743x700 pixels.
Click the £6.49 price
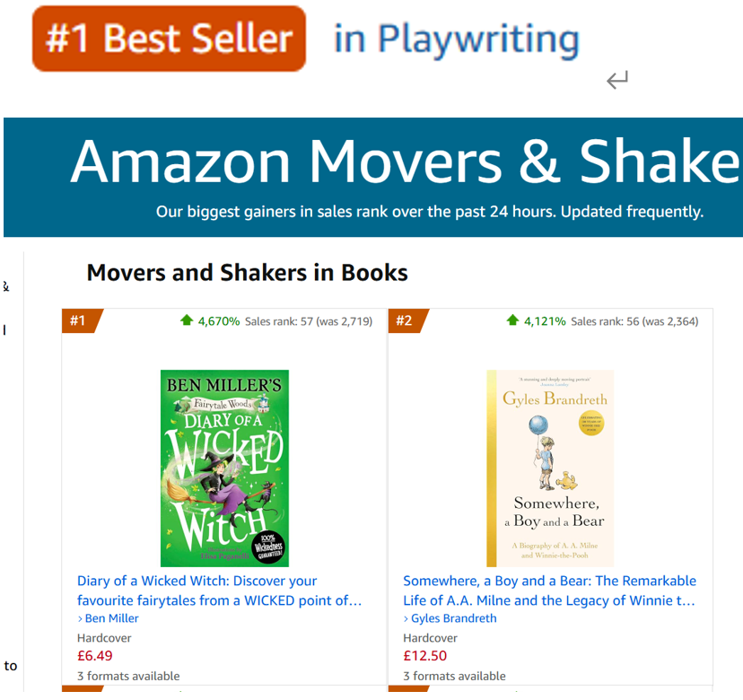pyautogui.click(x=95, y=656)
